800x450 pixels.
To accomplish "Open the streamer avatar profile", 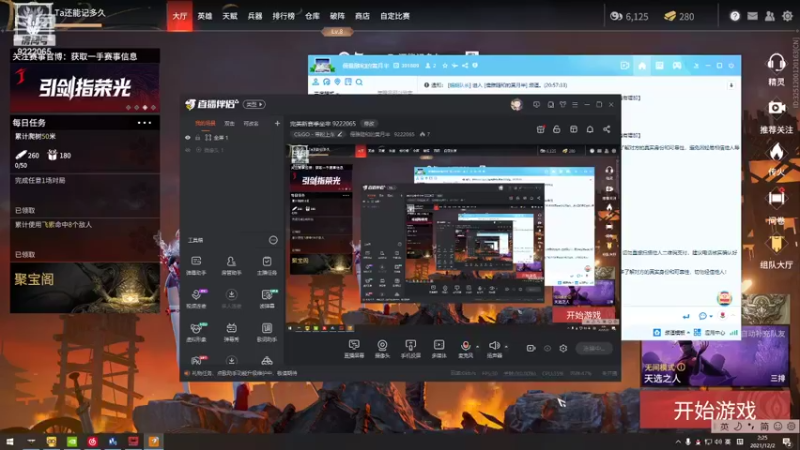I will point(516,104).
